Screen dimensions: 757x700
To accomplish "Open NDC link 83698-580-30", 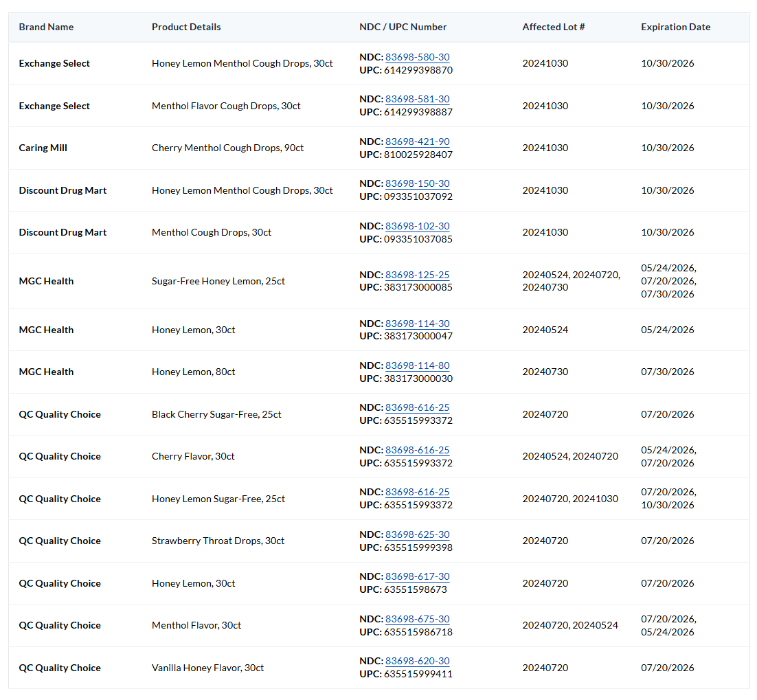I will click(417, 57).
